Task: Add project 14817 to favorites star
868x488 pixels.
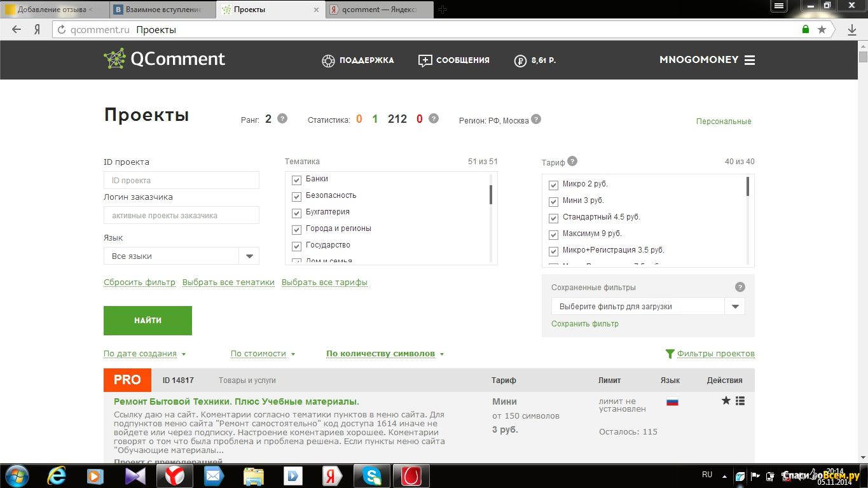Action: [x=726, y=401]
